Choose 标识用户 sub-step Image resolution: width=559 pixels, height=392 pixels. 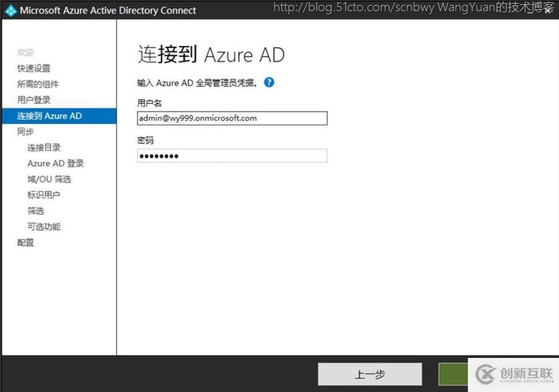(44, 195)
